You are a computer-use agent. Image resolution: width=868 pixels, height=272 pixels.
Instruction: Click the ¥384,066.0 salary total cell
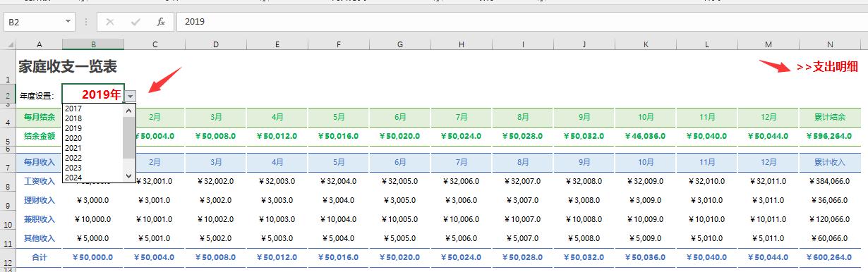tap(830, 181)
